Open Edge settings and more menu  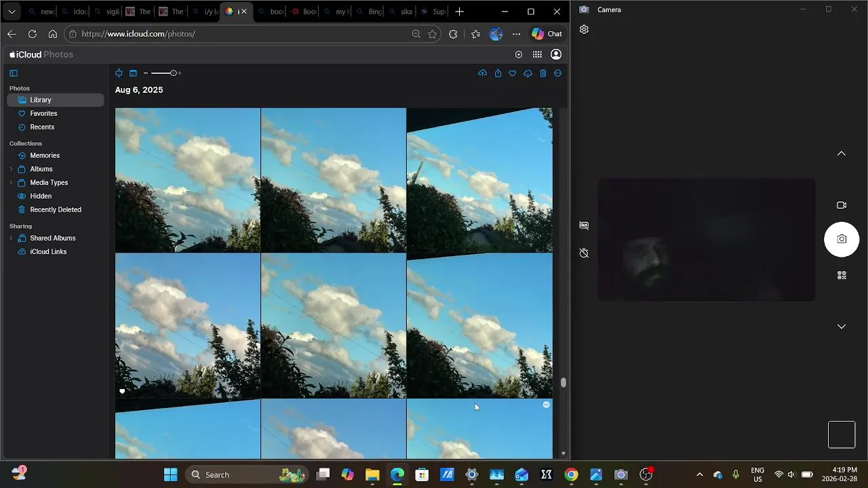click(x=517, y=34)
